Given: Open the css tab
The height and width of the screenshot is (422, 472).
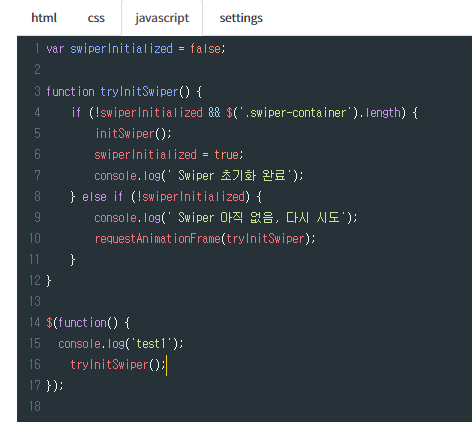Looking at the screenshot, I should click(x=96, y=18).
